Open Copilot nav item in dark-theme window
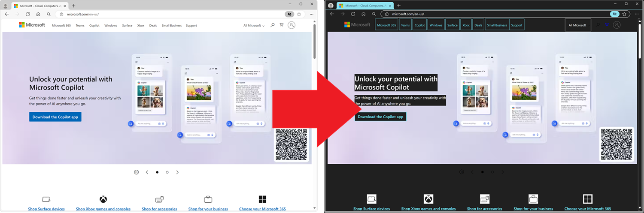 click(x=420, y=25)
